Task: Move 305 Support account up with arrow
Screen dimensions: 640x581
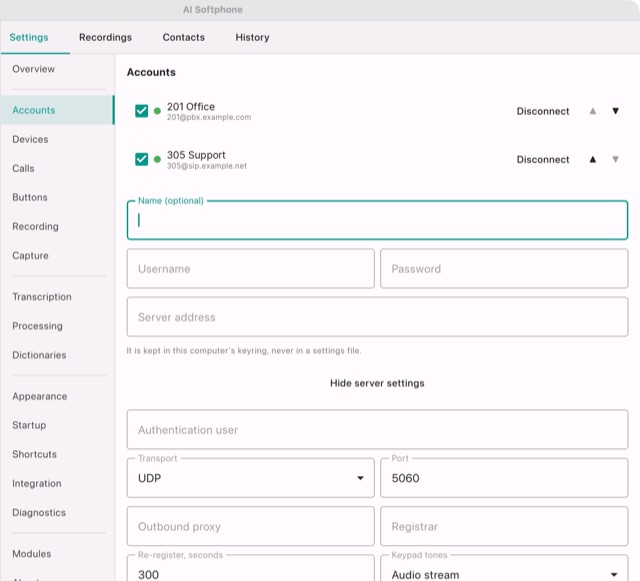Action: click(x=593, y=159)
